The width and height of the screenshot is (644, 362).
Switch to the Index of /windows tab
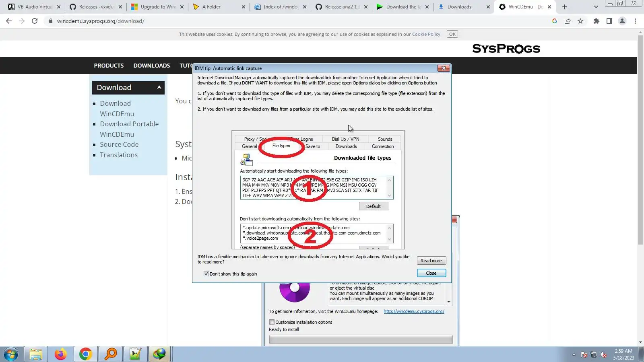(x=281, y=7)
